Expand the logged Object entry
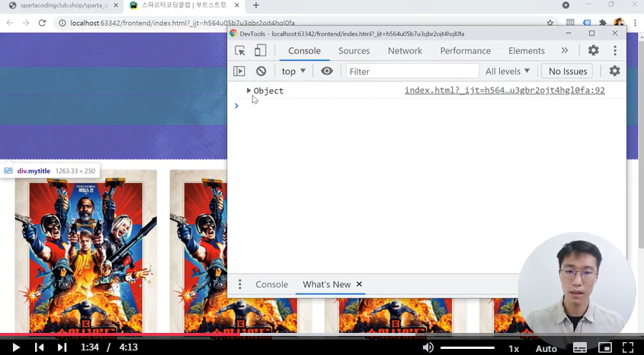Screen dimensions: 644x355 click(x=248, y=91)
